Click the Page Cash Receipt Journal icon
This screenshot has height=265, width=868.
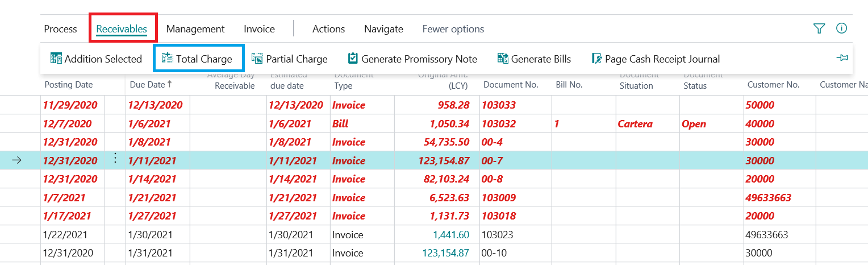596,59
